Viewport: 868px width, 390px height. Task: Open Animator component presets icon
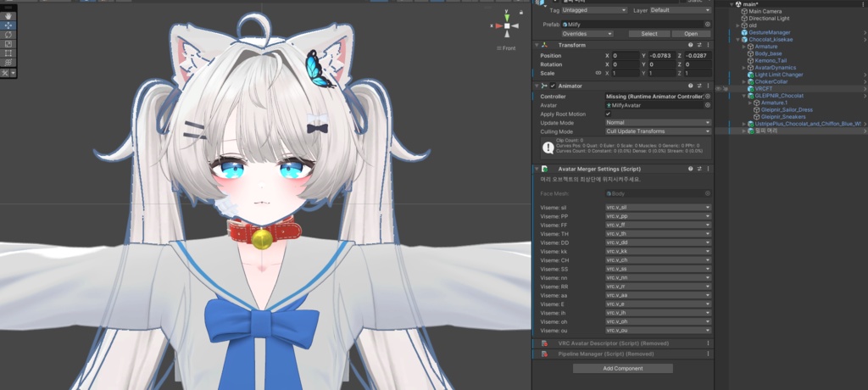pos(699,86)
